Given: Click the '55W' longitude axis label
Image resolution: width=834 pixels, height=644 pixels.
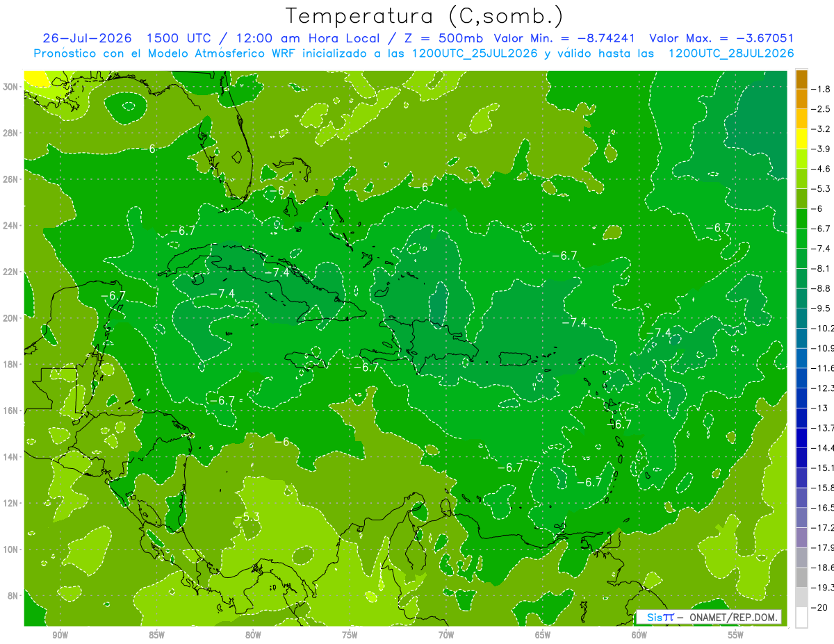Looking at the screenshot, I should coord(736,635).
